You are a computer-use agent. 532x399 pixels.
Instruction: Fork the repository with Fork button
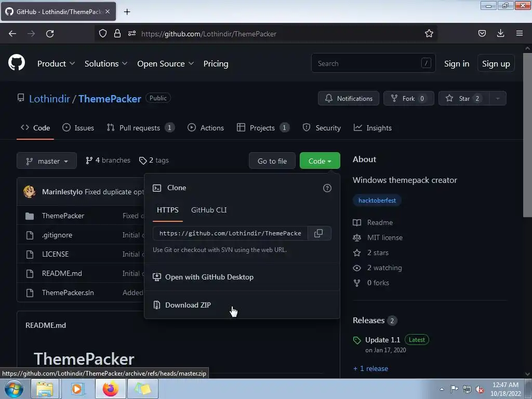[x=408, y=98]
